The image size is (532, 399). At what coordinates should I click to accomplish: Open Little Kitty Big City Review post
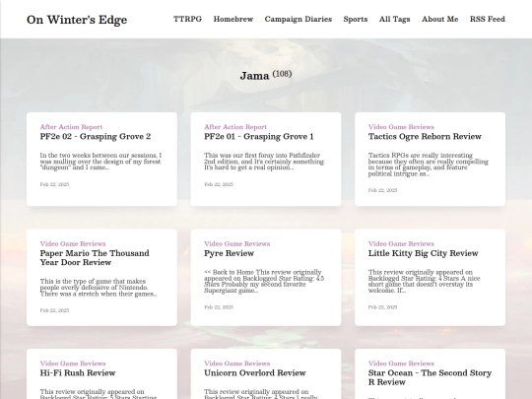(x=423, y=253)
